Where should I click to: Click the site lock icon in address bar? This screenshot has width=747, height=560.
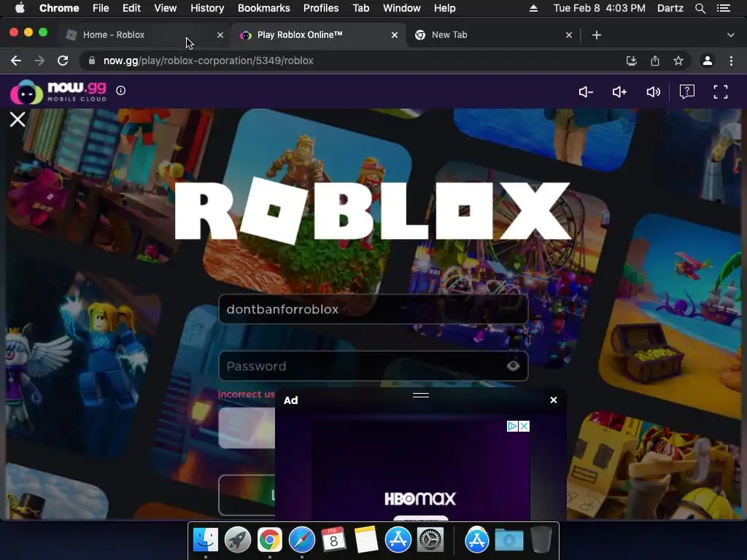point(92,61)
